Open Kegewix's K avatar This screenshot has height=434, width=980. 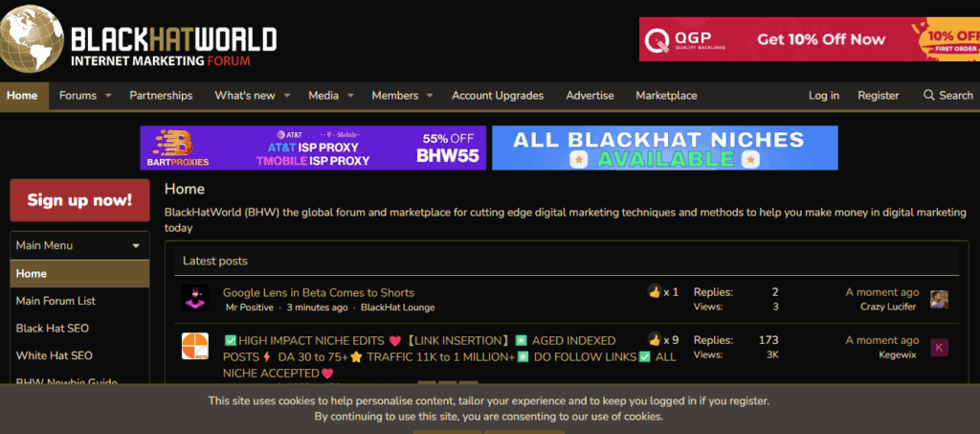pyautogui.click(x=939, y=348)
